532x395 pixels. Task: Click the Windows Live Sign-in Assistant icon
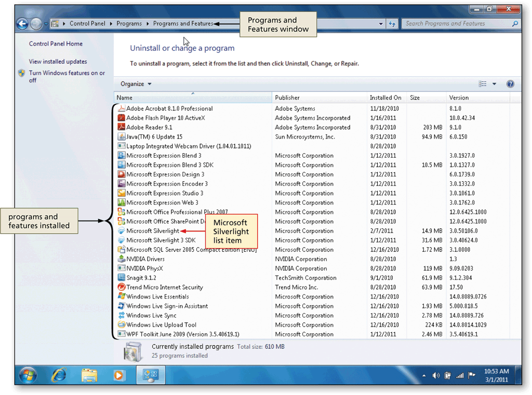click(x=121, y=306)
